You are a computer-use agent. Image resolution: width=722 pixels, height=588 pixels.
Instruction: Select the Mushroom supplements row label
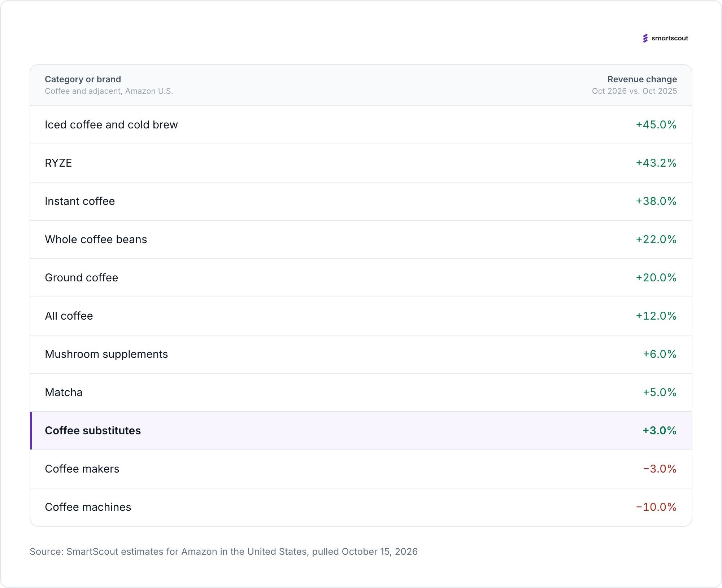[106, 354]
